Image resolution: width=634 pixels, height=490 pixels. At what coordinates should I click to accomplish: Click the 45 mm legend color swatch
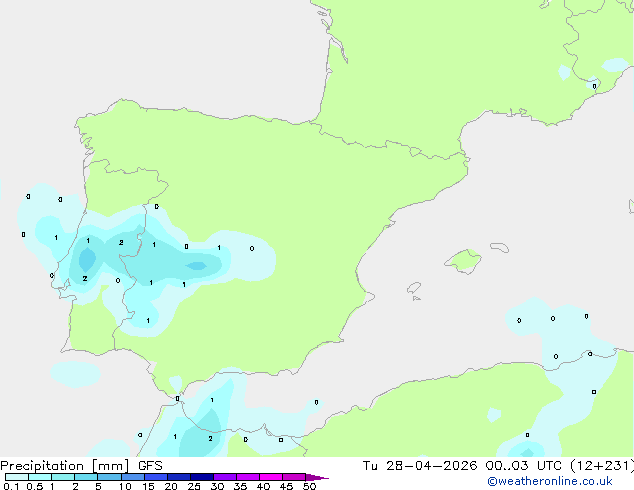point(294,477)
